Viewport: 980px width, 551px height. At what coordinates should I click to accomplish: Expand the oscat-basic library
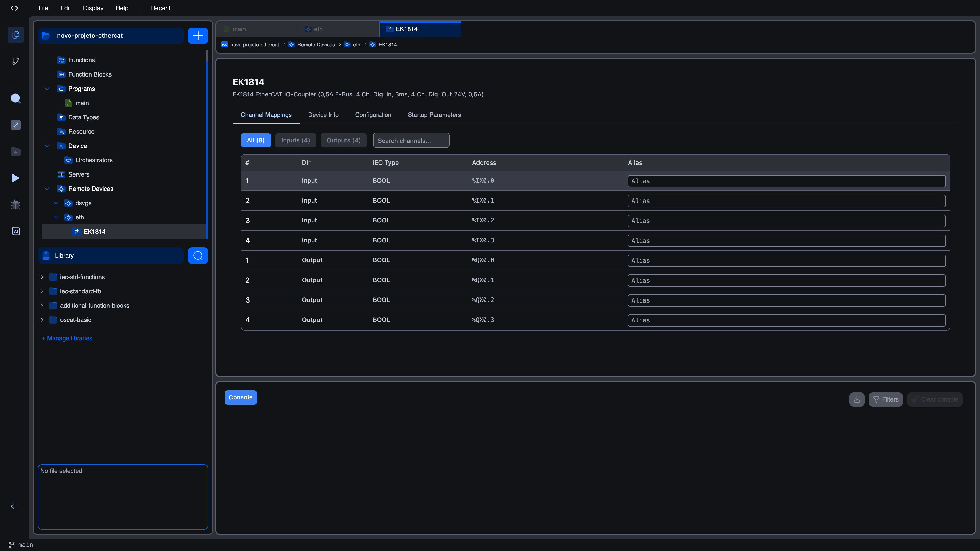(x=42, y=320)
